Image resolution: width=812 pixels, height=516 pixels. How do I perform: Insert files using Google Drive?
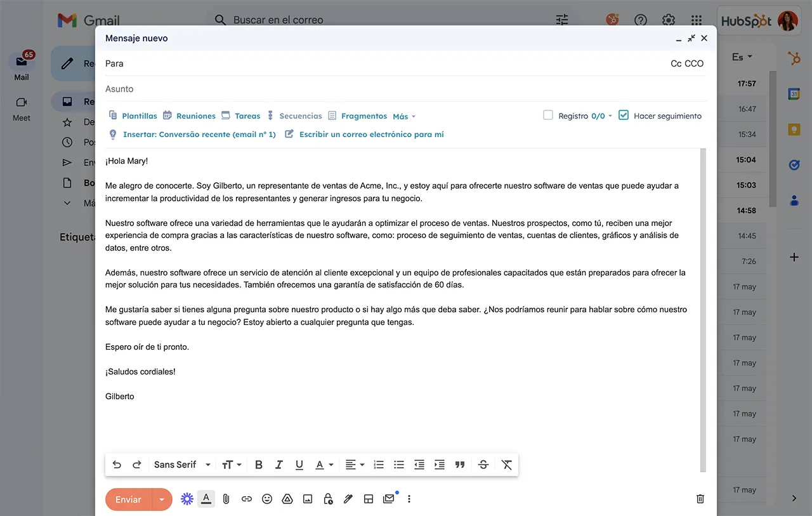click(287, 499)
